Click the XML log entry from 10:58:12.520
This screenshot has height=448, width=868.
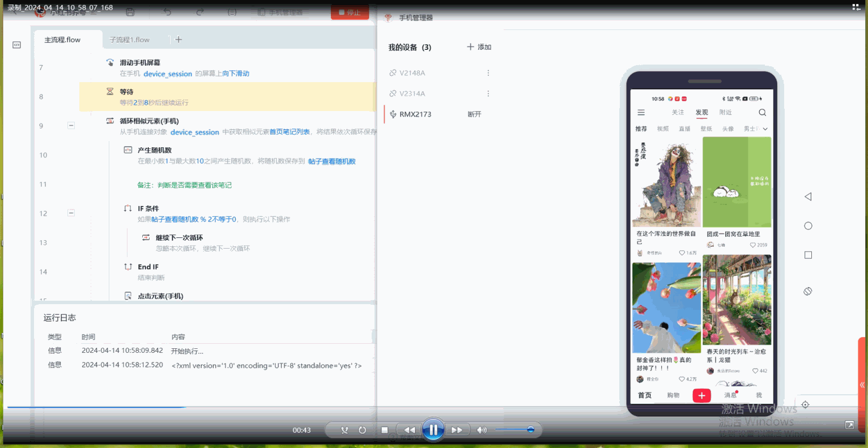[266, 365]
